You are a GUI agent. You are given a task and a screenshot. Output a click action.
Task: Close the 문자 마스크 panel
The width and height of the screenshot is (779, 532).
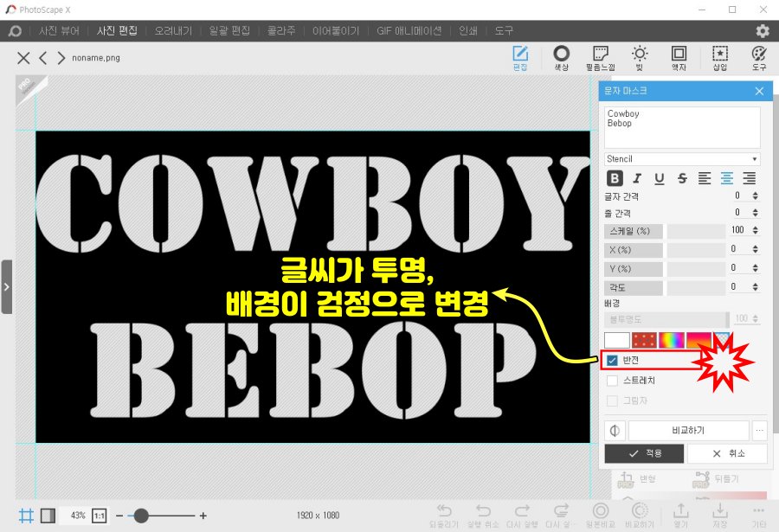point(759,91)
